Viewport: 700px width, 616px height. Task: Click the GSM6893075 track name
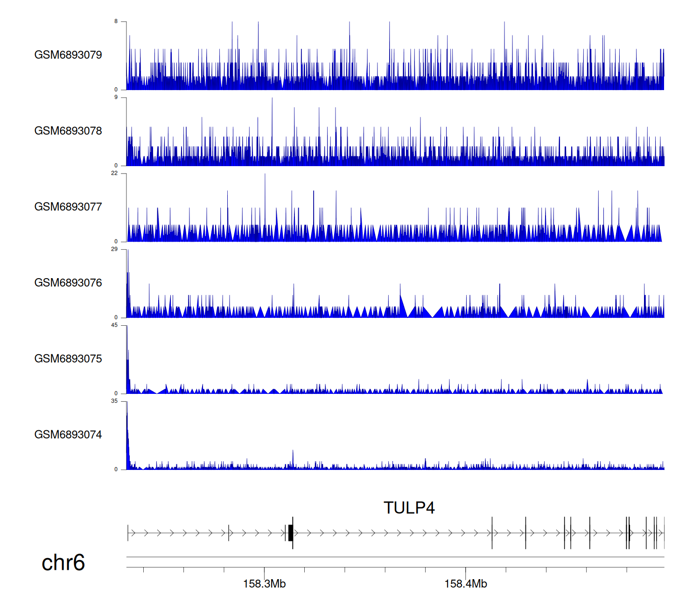[68, 359]
